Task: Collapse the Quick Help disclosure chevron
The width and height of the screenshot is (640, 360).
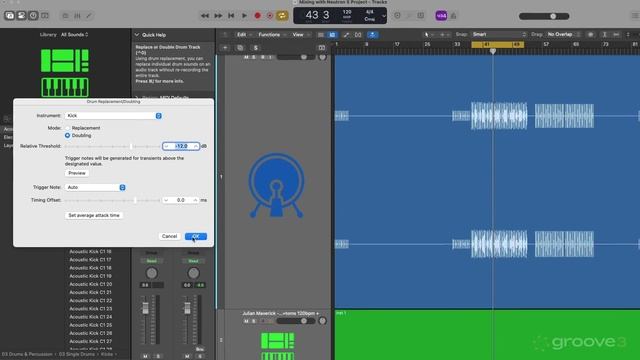Action: (137, 35)
